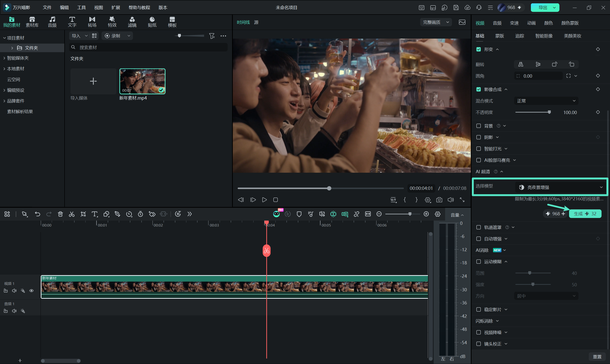Enable the 背景 checkbox
The height and width of the screenshot is (364, 610).
pos(478,126)
